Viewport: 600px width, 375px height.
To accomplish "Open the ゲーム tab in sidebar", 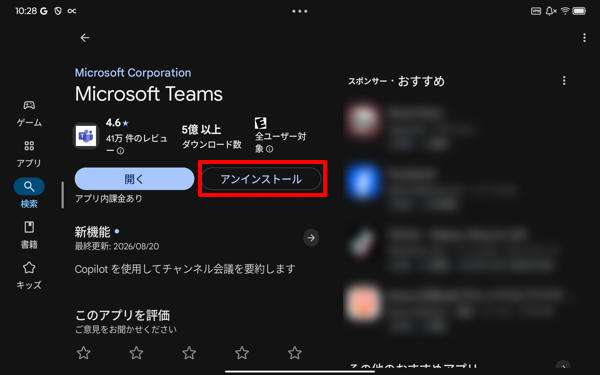I will coord(29,114).
